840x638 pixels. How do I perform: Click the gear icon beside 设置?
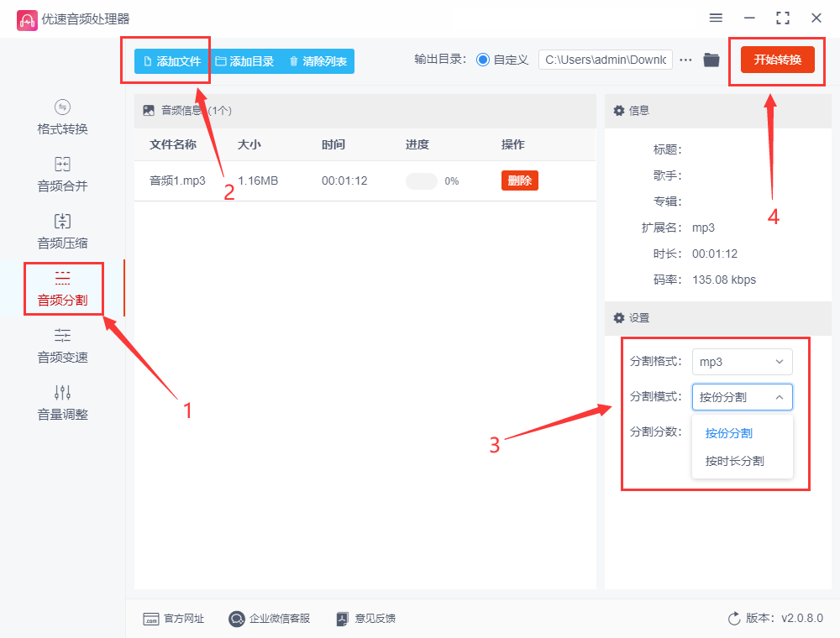[619, 318]
